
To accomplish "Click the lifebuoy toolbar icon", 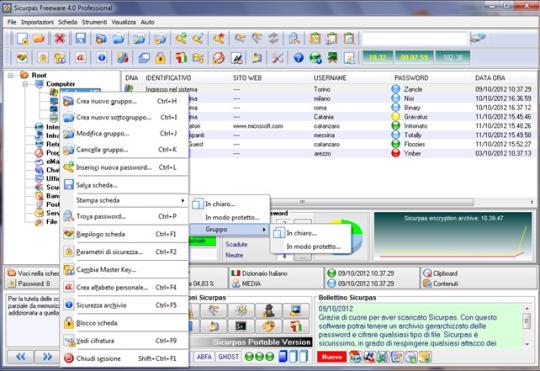I will coord(218,58).
